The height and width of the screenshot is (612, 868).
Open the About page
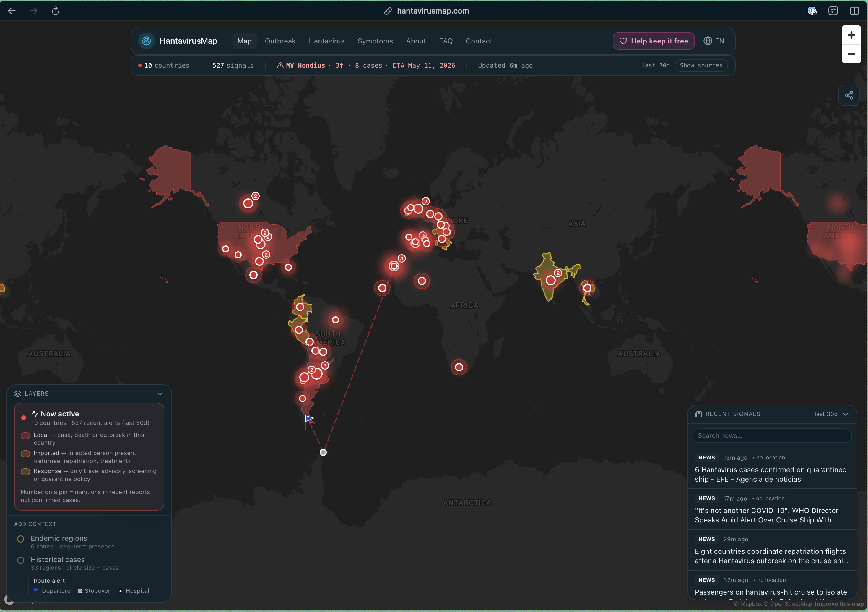[416, 41]
